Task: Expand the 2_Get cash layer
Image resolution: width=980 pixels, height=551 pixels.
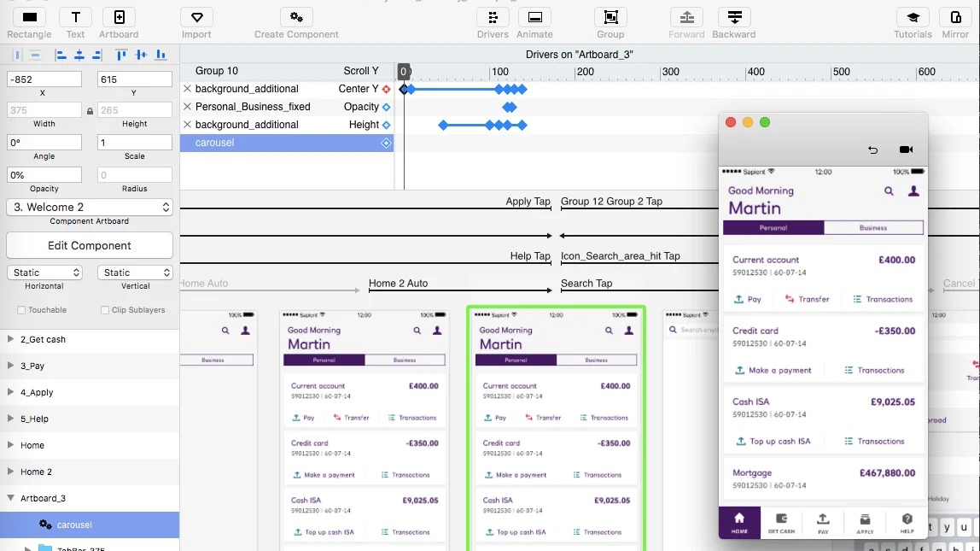Action: click(10, 339)
